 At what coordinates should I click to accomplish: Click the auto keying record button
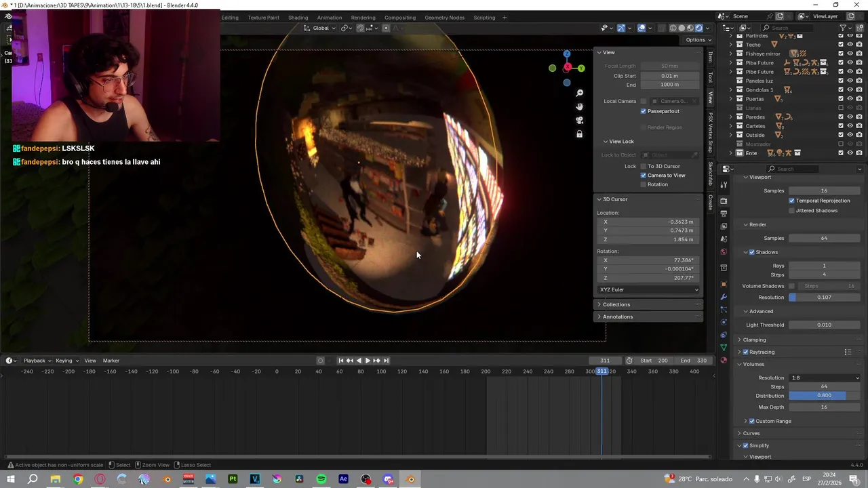point(321,361)
